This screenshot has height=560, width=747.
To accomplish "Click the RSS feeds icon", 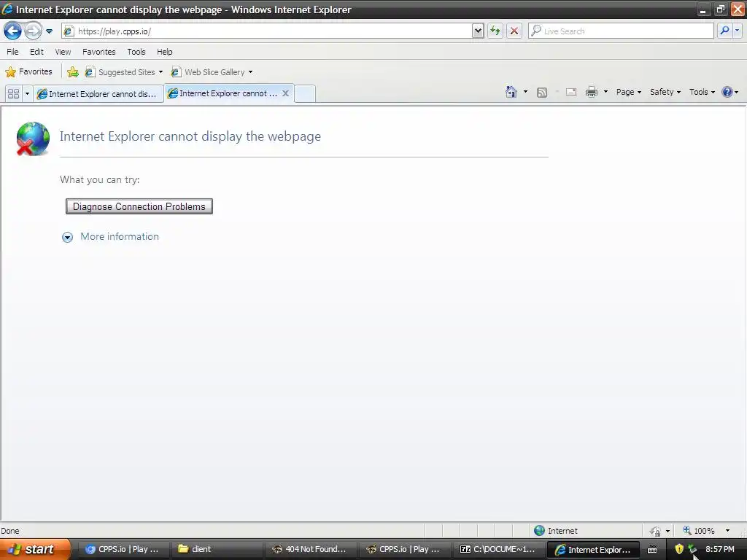I will [542, 93].
